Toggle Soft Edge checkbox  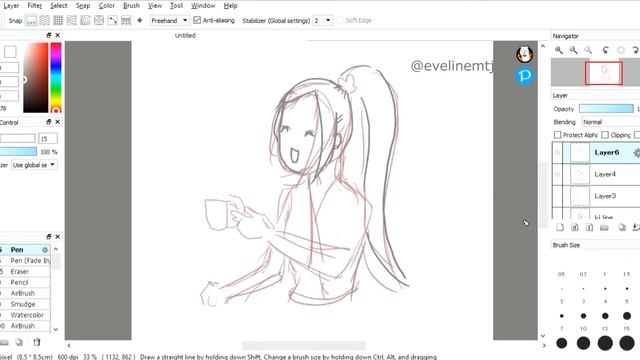tap(340, 20)
